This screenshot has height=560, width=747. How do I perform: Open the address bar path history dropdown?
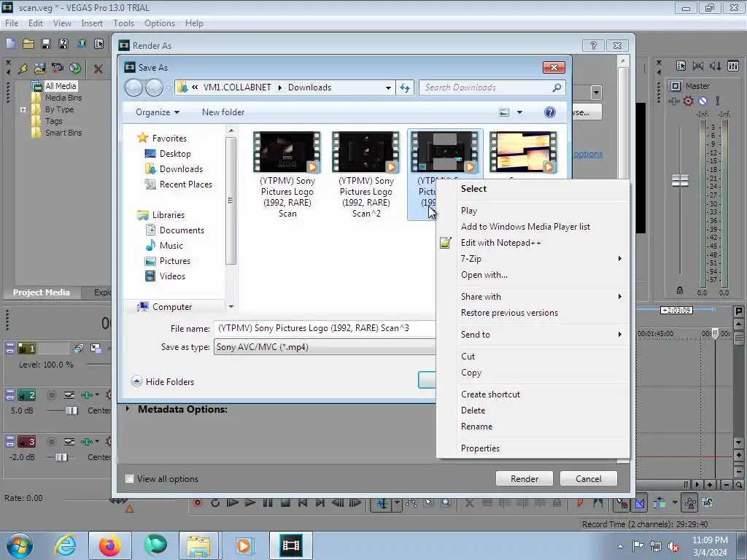[388, 87]
